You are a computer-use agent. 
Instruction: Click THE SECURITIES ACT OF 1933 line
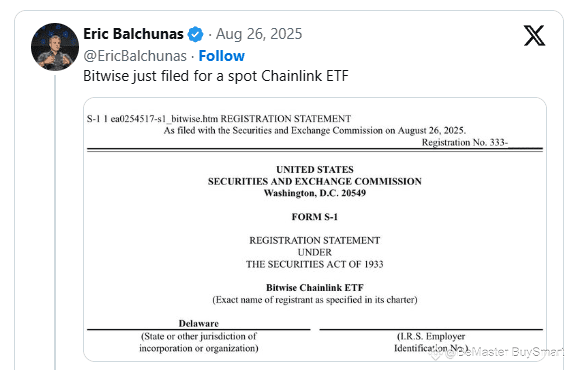click(x=314, y=264)
